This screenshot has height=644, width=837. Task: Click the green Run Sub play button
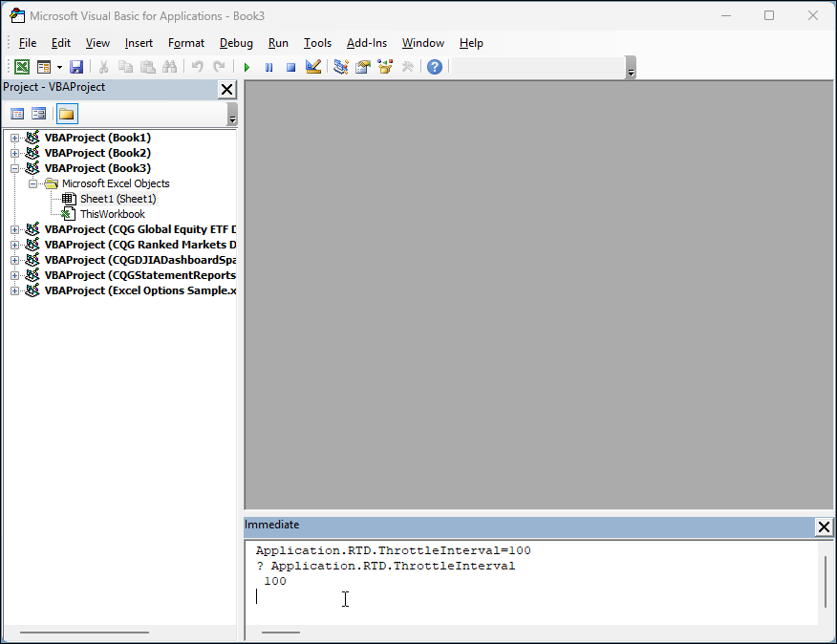pyautogui.click(x=247, y=67)
